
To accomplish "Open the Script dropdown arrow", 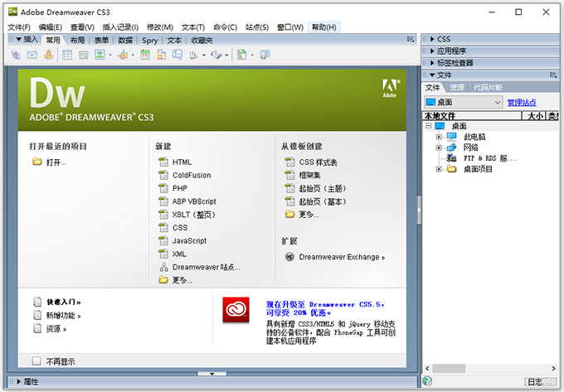I will (226, 56).
